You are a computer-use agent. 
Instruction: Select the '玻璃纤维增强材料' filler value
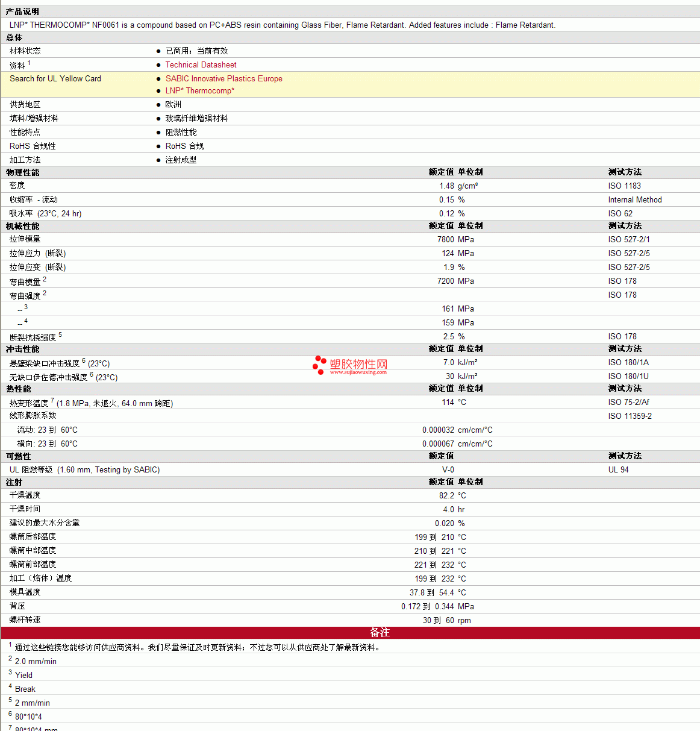196,119
